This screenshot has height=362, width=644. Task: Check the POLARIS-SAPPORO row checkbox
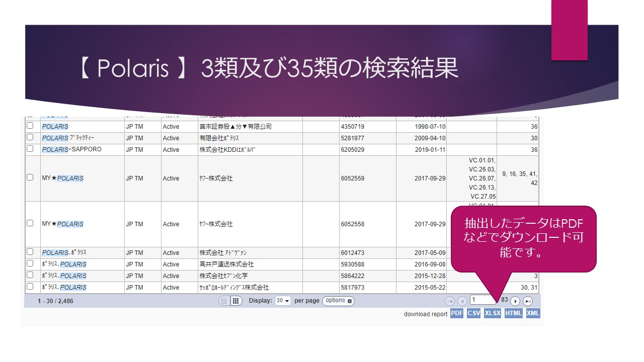coord(30,149)
